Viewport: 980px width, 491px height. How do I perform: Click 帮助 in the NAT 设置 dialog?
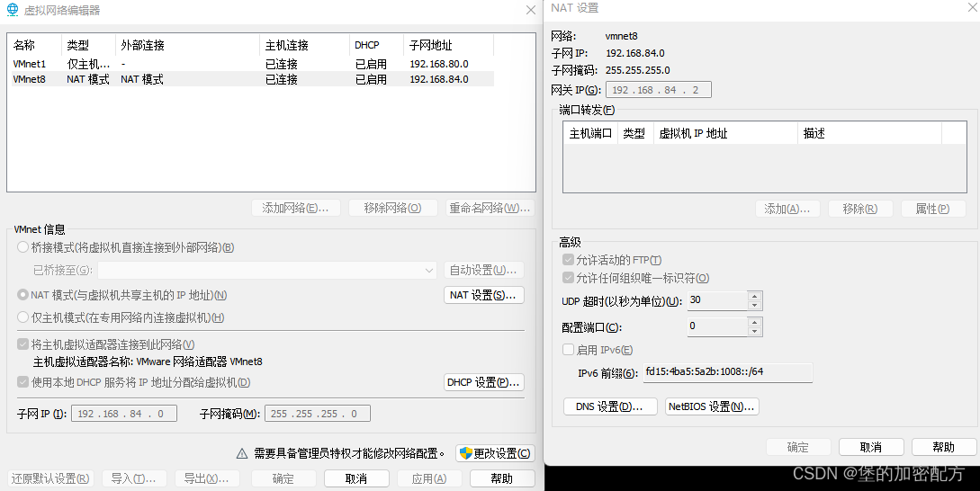click(944, 447)
